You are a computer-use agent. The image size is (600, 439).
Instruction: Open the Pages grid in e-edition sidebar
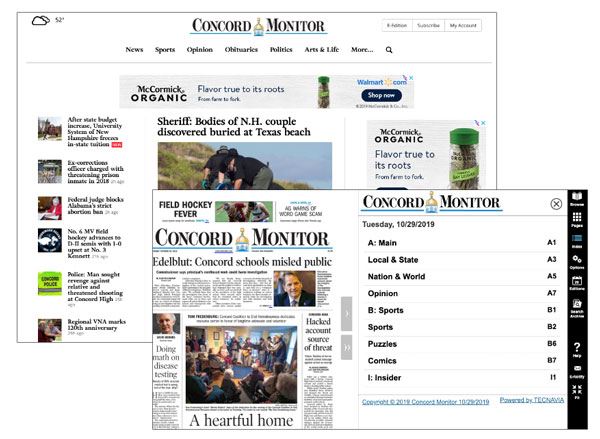[577, 220]
